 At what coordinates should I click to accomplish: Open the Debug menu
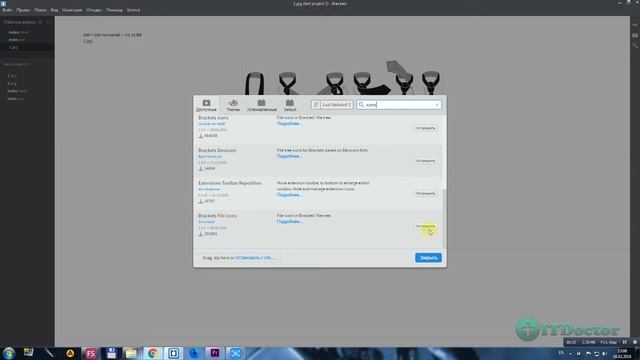(x=94, y=10)
